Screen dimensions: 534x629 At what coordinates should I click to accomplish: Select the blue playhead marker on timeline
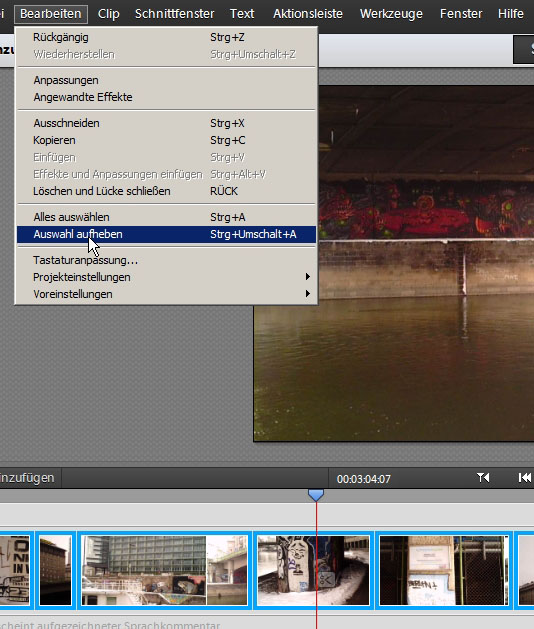316,495
